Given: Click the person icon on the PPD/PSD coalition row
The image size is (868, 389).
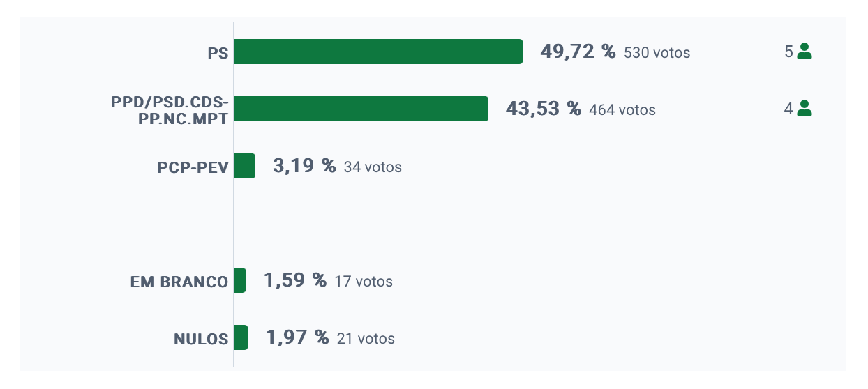Looking at the screenshot, I should coord(805,109).
